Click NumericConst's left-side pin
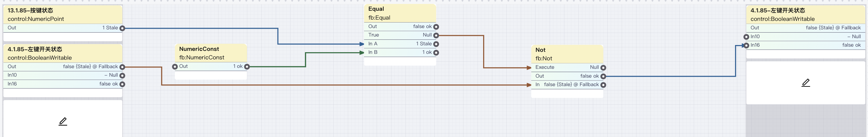 coord(175,67)
